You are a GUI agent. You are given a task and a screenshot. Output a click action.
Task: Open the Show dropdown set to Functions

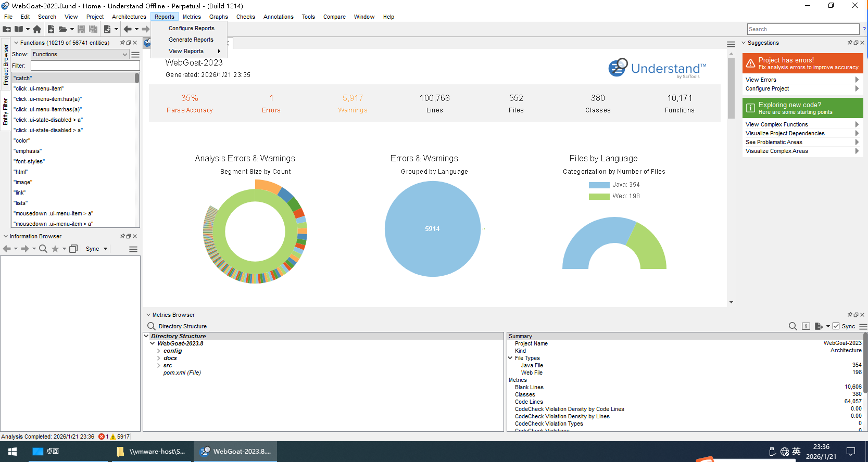coord(80,54)
